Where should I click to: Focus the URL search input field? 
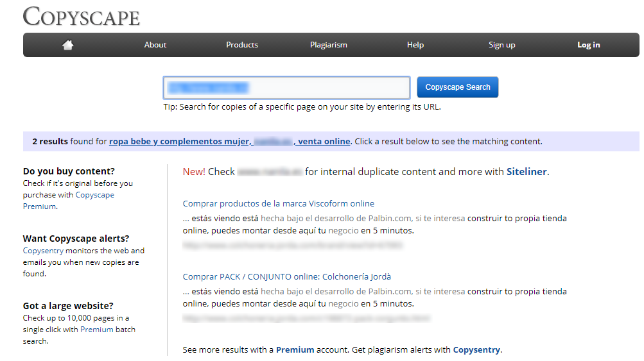tap(286, 87)
